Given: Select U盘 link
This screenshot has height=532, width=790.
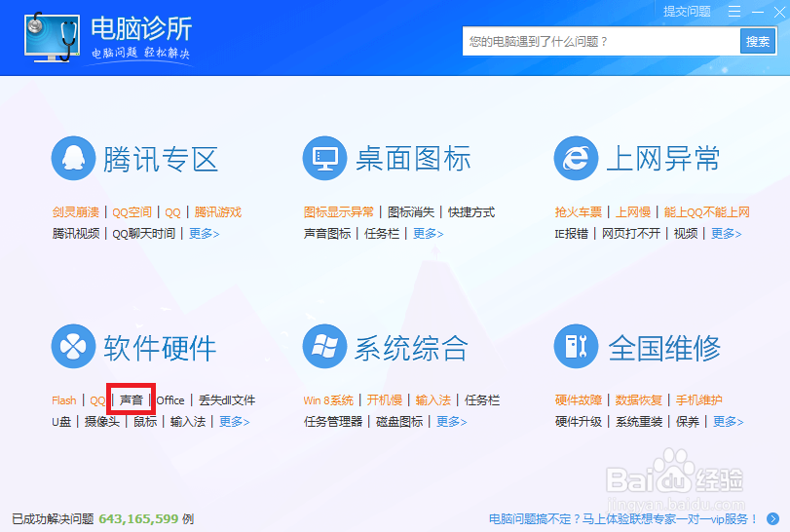Looking at the screenshot, I should 61,421.
